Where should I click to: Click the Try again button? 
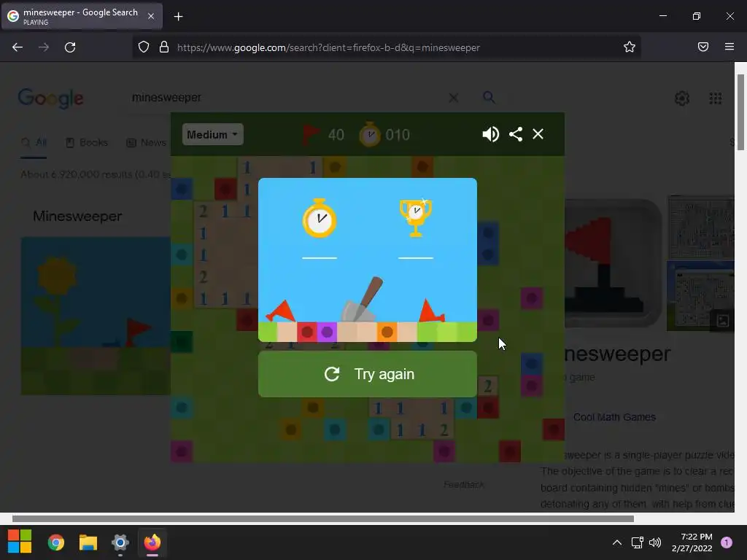pos(368,374)
